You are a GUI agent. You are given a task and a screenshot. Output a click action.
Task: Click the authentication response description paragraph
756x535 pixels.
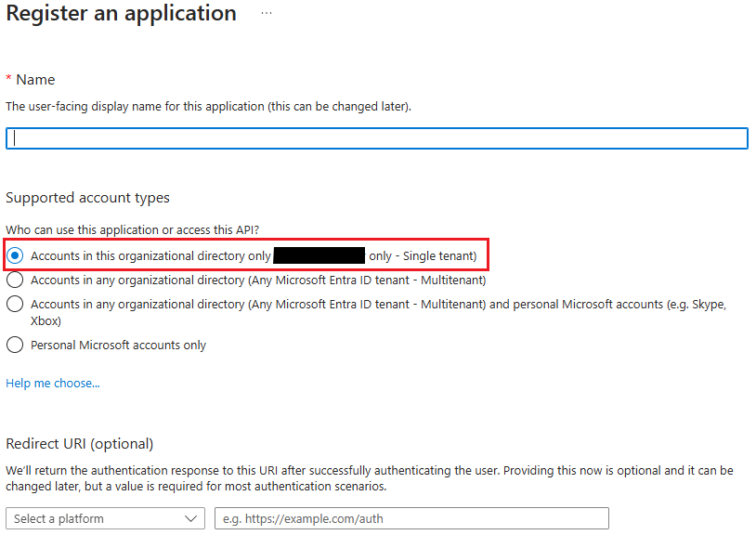click(369, 478)
